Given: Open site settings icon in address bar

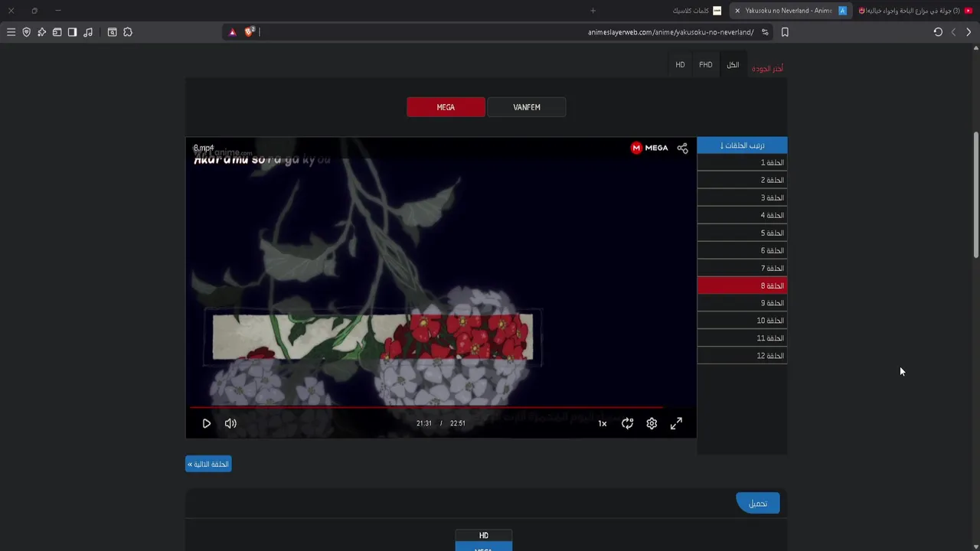Looking at the screenshot, I should point(765,32).
